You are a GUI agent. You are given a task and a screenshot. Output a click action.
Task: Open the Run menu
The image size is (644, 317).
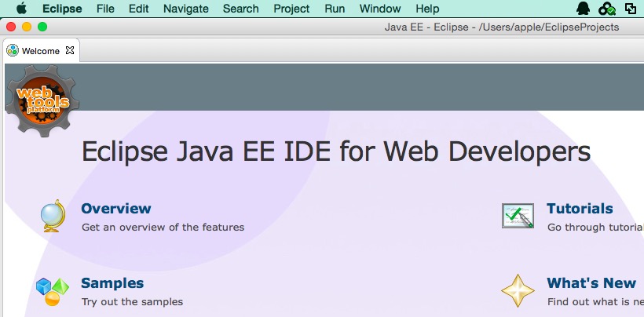335,9
